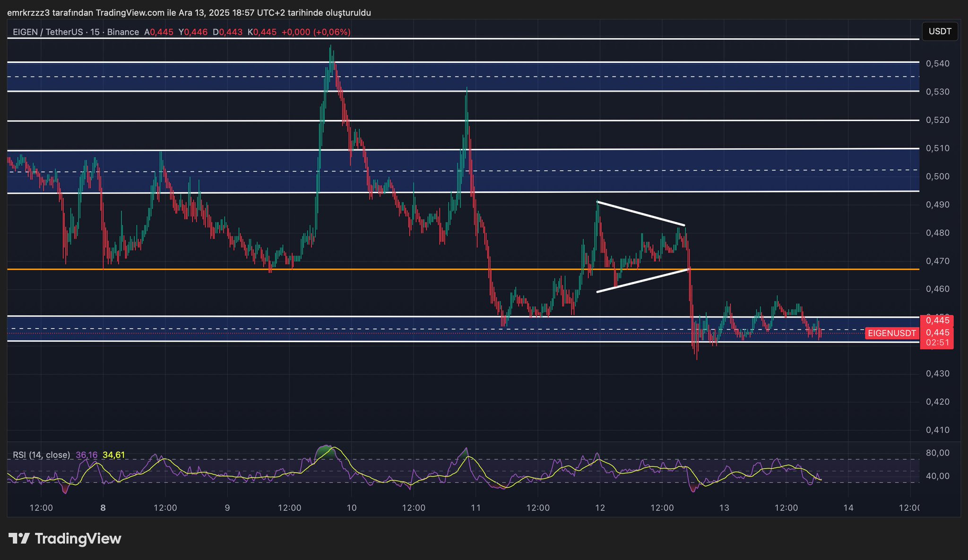Click the +0,000 (+0,06%) change value
Screen dimensions: 968x560
[x=316, y=32]
